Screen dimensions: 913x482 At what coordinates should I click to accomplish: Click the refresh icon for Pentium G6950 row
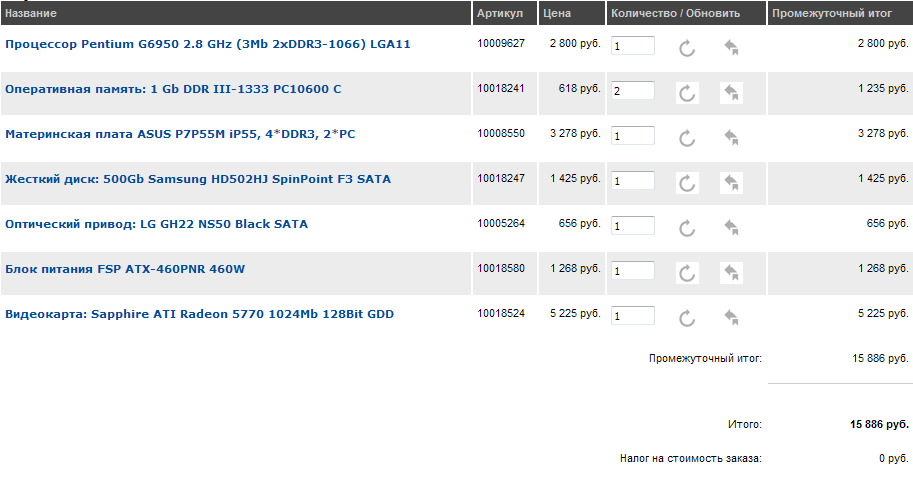tap(687, 48)
